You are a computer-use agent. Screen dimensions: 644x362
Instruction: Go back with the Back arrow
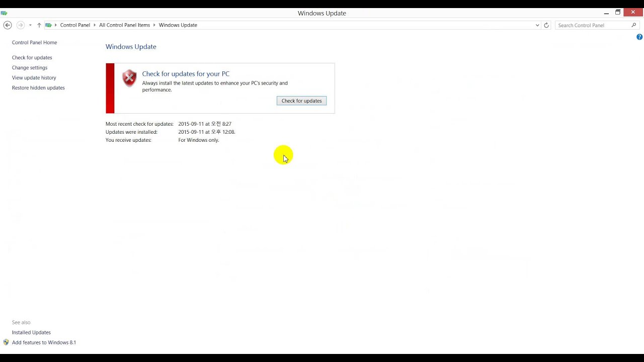point(8,25)
